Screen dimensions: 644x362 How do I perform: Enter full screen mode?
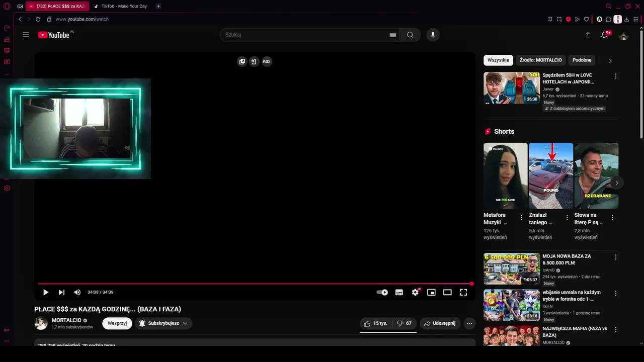(463, 292)
